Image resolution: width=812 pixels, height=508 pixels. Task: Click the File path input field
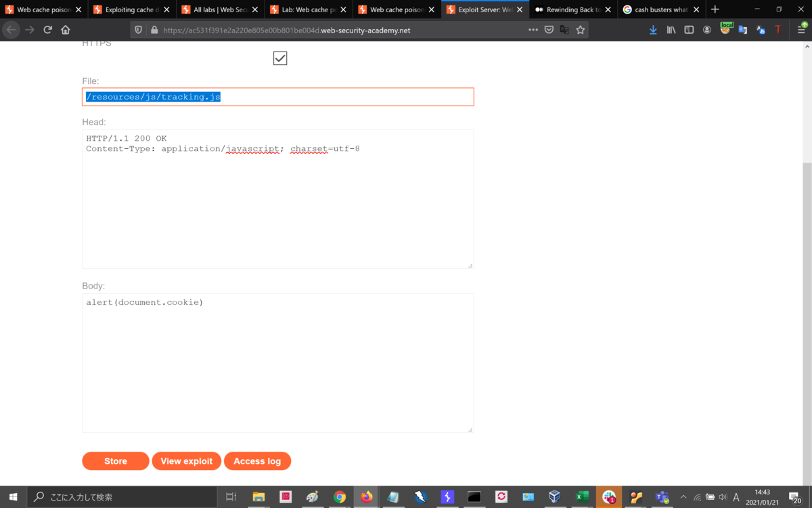(x=278, y=97)
